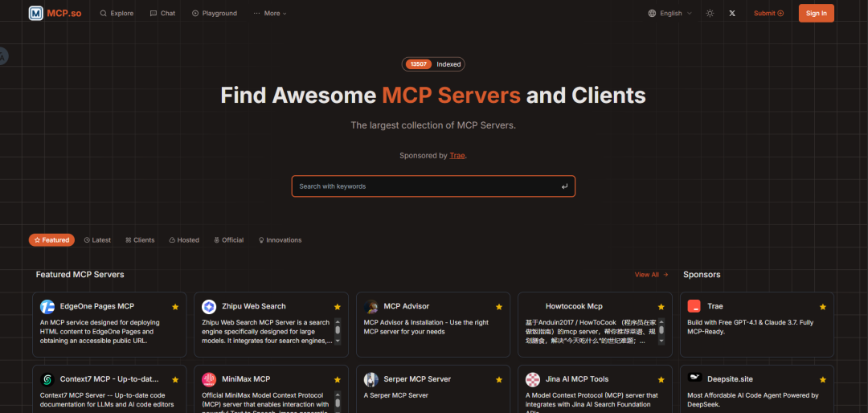Expand the More menu dropdown
868x413 pixels.
270,14
